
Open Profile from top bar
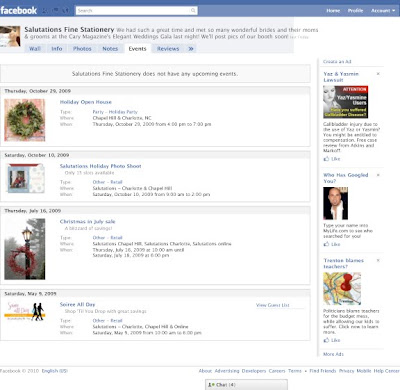(x=355, y=11)
